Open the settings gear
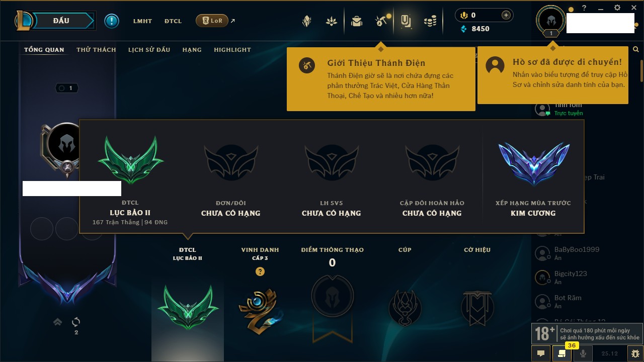Viewport: 644px width, 362px height. pos(617,8)
